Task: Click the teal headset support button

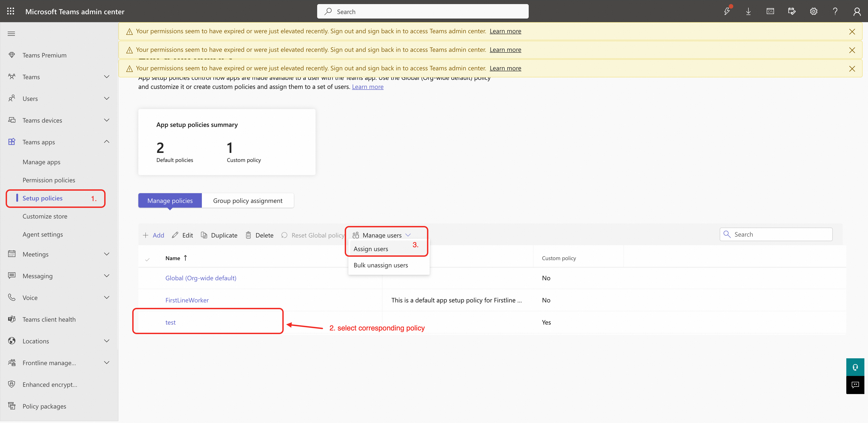Action: point(855,367)
